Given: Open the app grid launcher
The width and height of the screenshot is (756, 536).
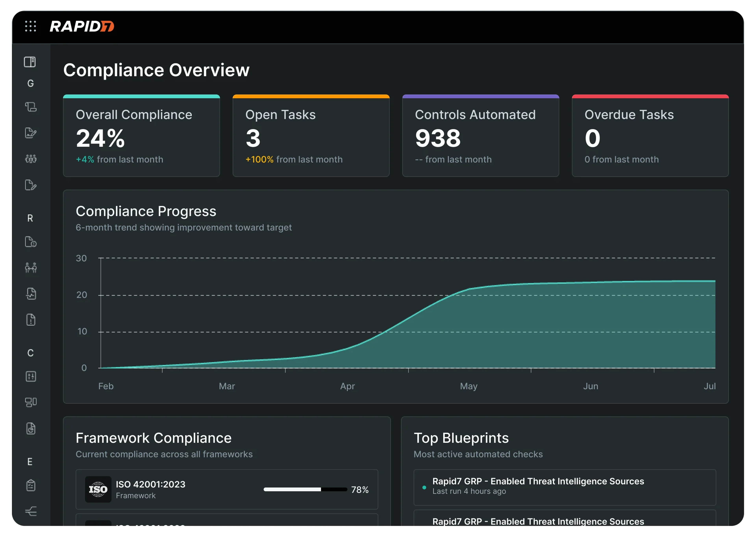Looking at the screenshot, I should [30, 26].
